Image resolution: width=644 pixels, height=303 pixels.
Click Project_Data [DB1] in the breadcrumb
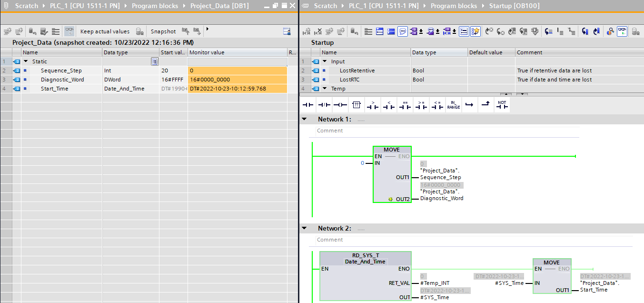[219, 6]
